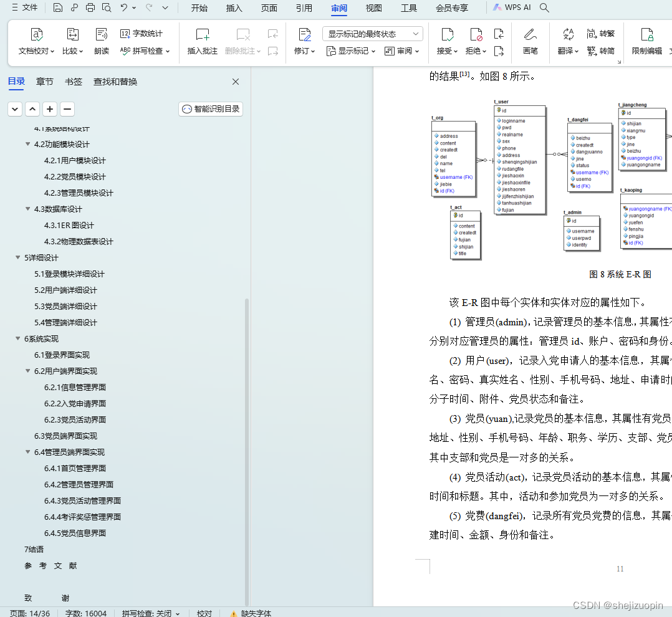The height and width of the screenshot is (617, 672).
Task: Click the 限制编辑 restrict editing icon
Action: point(646,34)
